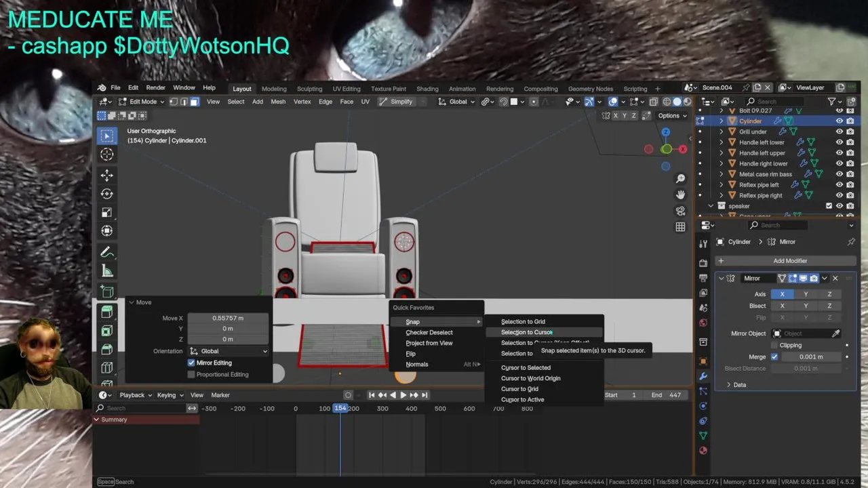868x488 pixels.
Task: Open the Global transform orientation dropdown
Action: click(x=458, y=102)
